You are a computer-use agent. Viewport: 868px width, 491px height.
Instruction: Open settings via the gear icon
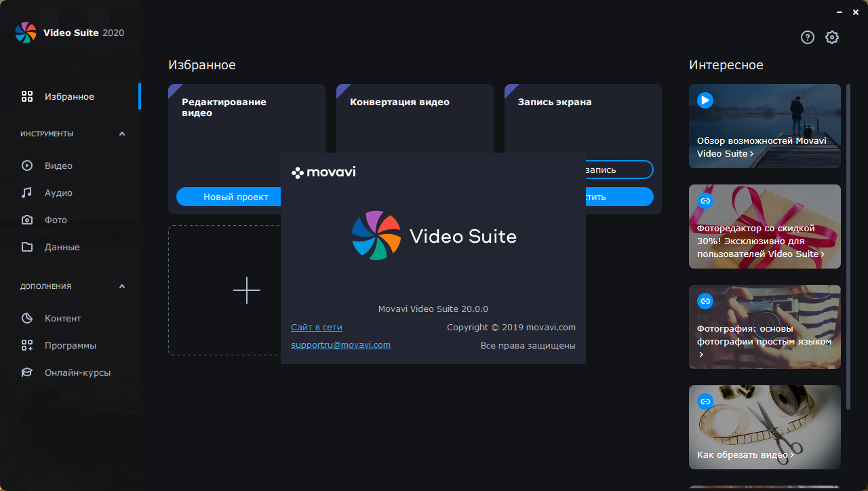pos(832,37)
